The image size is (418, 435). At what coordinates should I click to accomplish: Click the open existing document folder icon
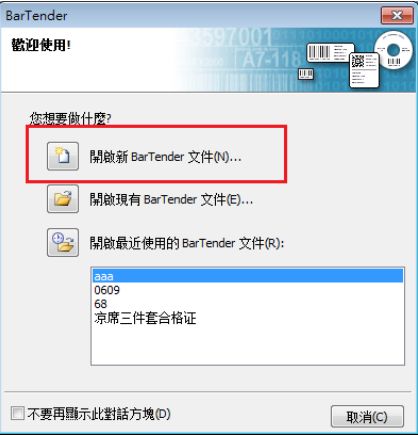(63, 199)
